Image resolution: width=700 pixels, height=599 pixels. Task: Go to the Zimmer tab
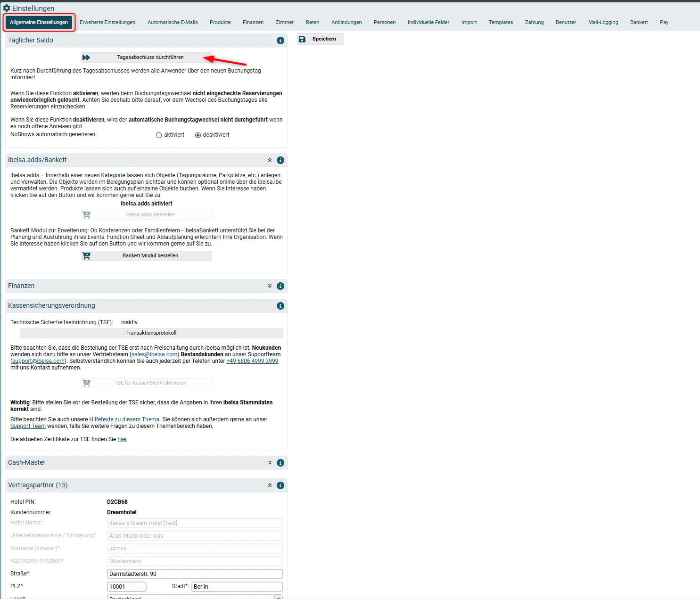pos(285,22)
